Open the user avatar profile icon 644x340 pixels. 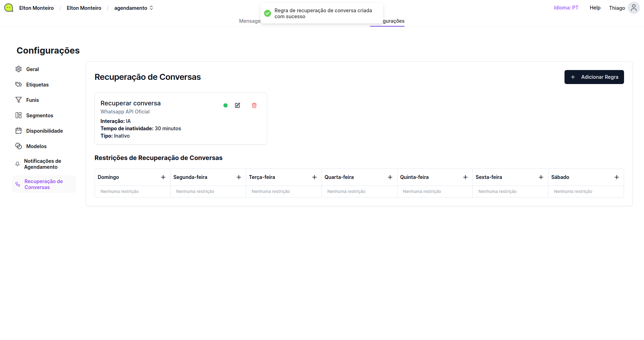633,8
